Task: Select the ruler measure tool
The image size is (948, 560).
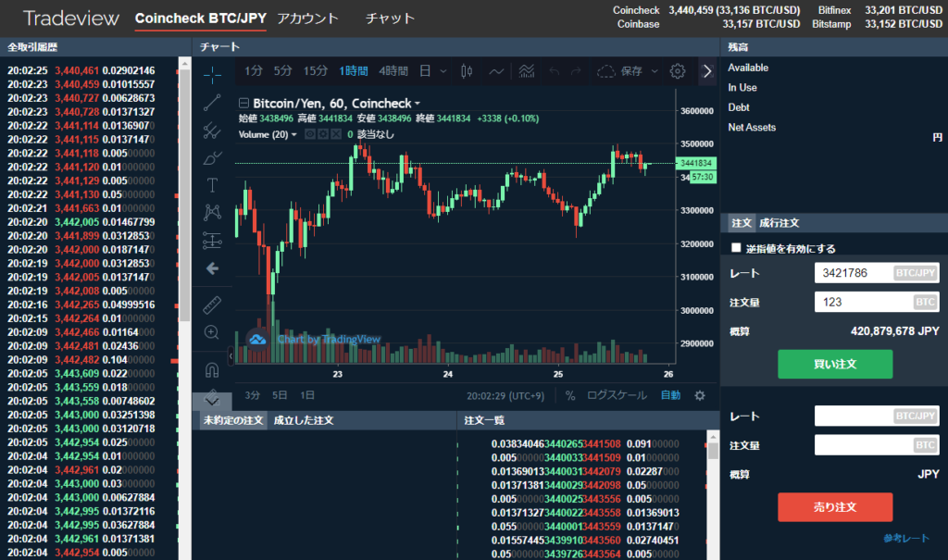Action: click(212, 305)
